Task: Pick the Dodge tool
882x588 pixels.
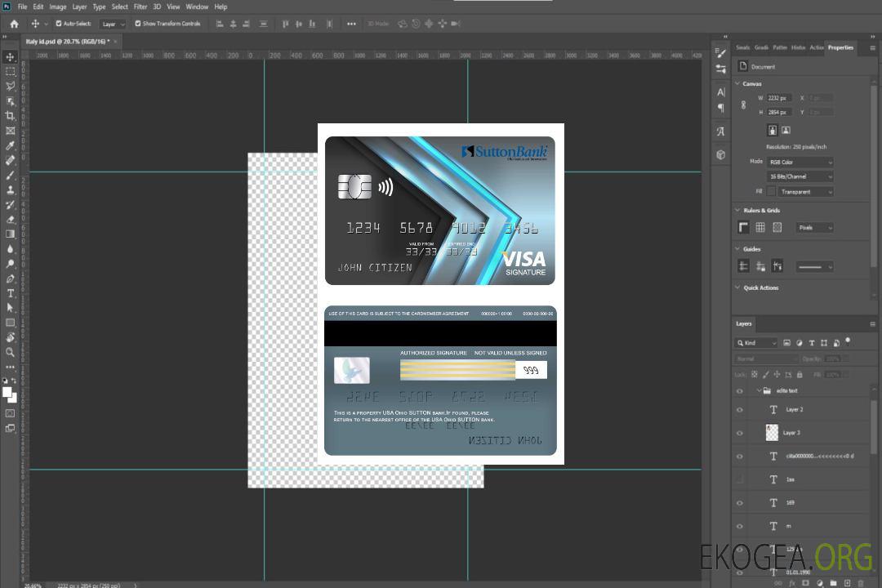Action: coord(10,263)
